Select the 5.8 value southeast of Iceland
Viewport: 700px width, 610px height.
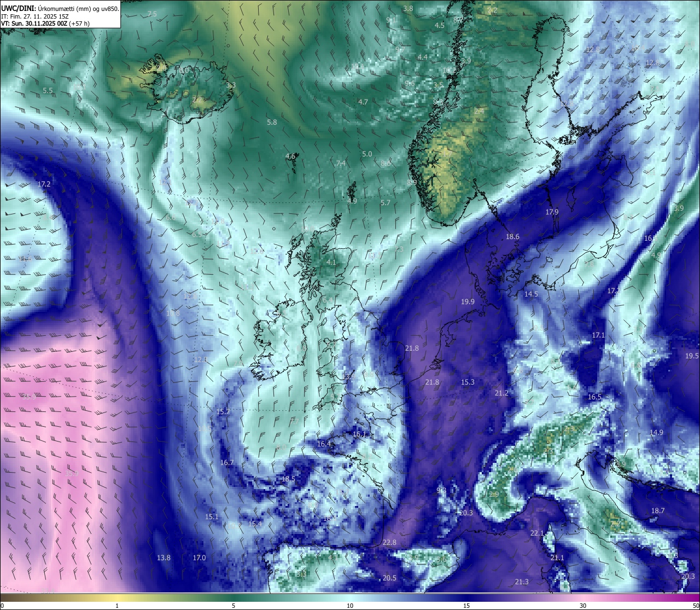click(x=272, y=123)
